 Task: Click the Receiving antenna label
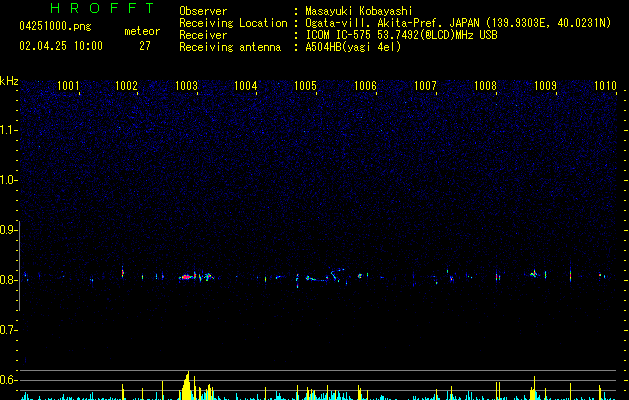point(230,47)
